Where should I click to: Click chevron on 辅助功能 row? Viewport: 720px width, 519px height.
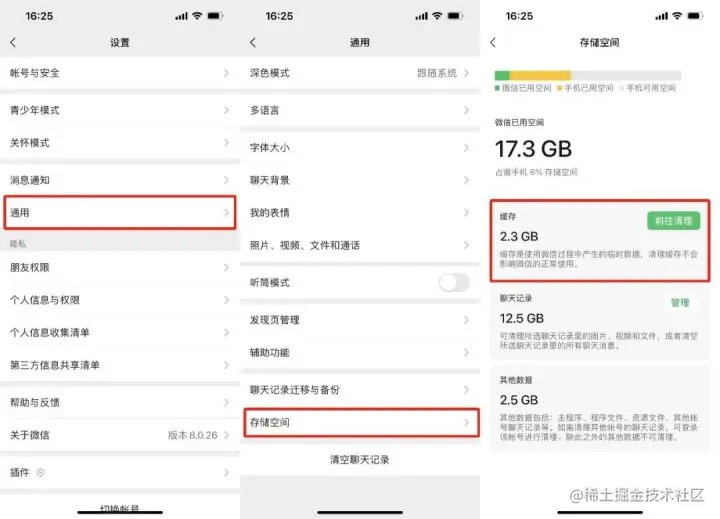tap(467, 352)
